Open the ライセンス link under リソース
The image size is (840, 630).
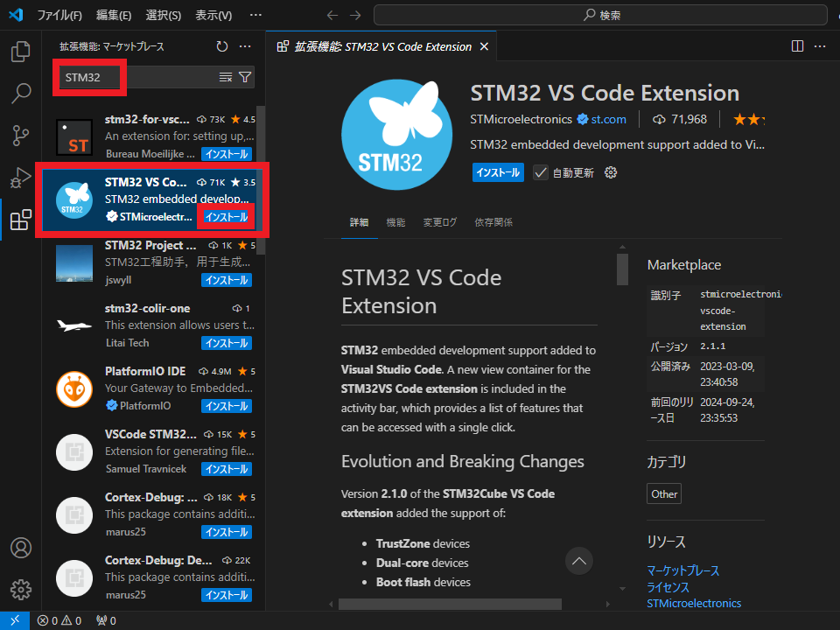(668, 587)
